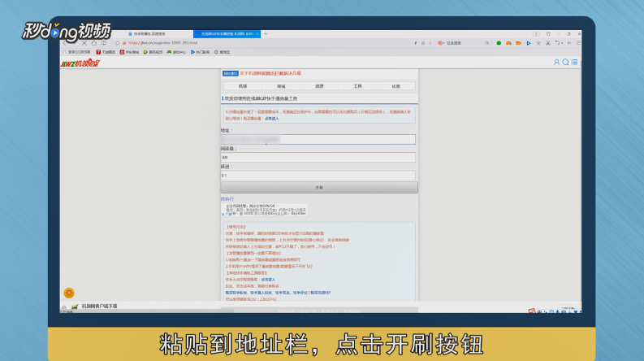Click the orange video camera toolbar icon
Screen dimensions: 644x361
(x=518, y=43)
